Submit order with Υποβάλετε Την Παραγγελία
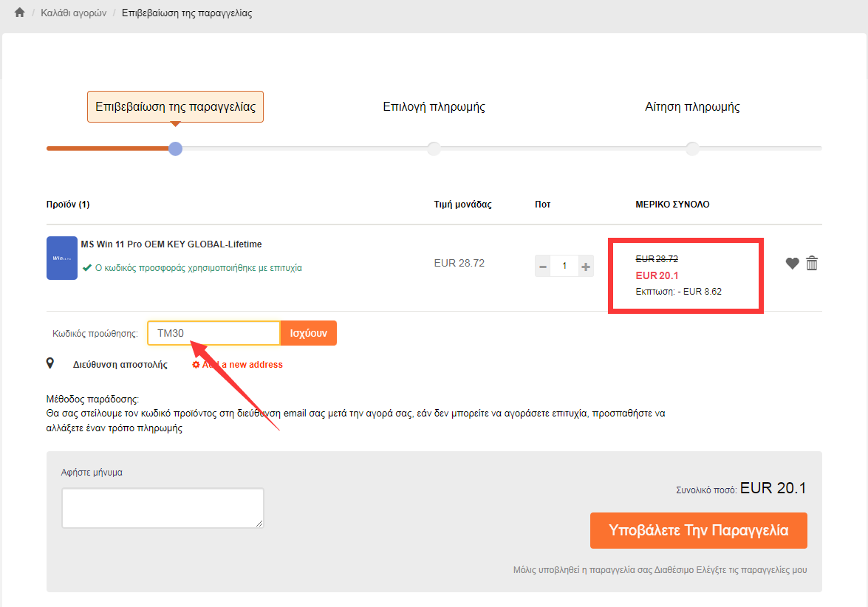Image resolution: width=868 pixels, height=607 pixels. click(698, 530)
